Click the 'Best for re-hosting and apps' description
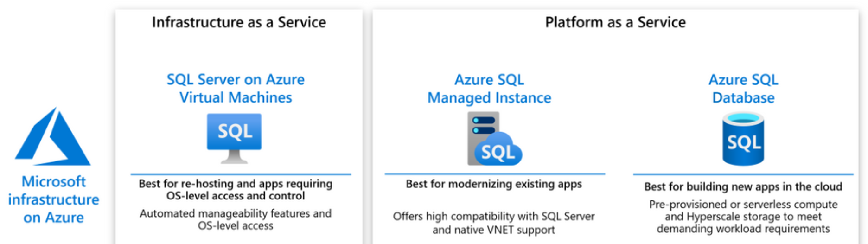 click(236, 190)
